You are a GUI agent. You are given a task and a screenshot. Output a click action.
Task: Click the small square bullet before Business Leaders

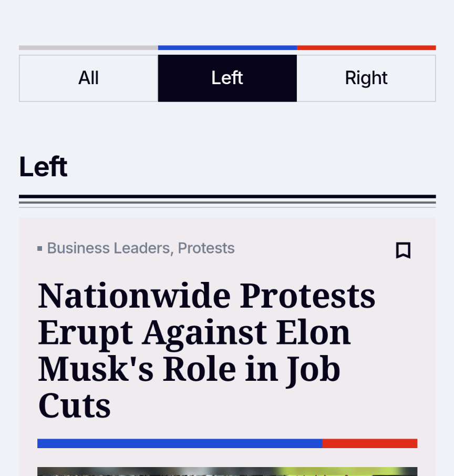(40, 249)
